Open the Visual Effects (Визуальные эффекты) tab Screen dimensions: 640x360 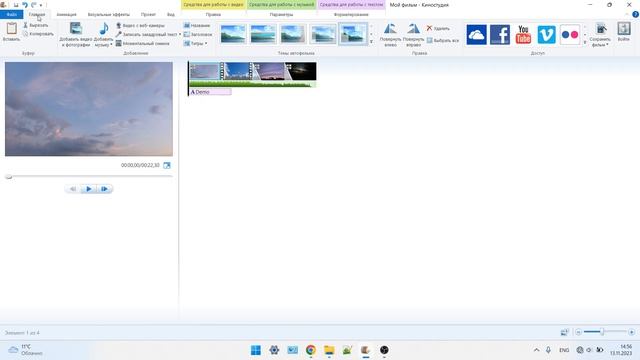point(109,14)
